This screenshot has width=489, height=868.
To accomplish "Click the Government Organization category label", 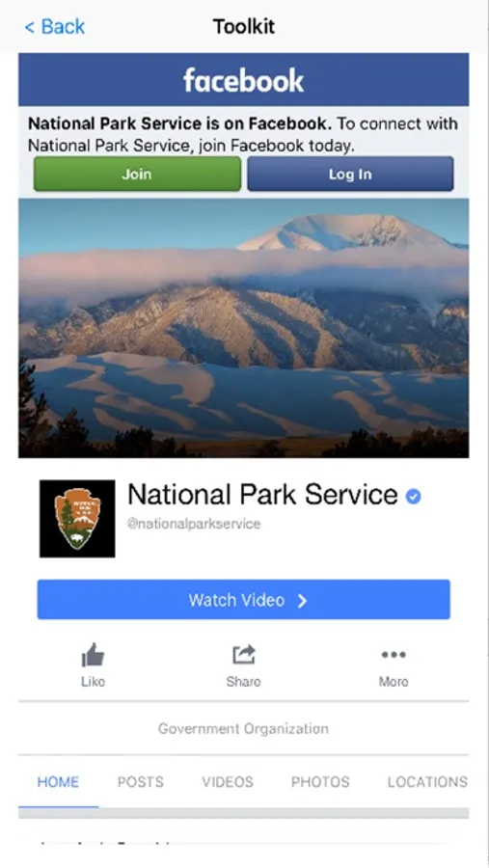I will [244, 728].
